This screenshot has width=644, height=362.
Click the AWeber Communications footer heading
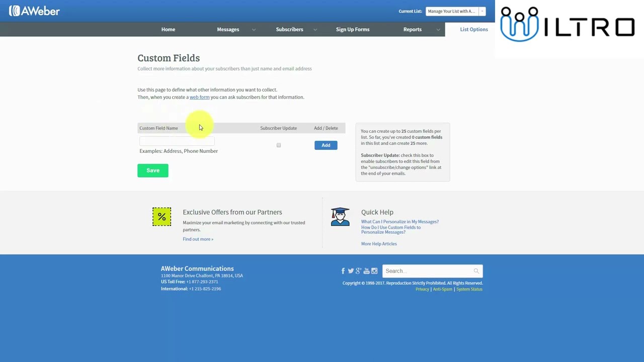(x=197, y=268)
